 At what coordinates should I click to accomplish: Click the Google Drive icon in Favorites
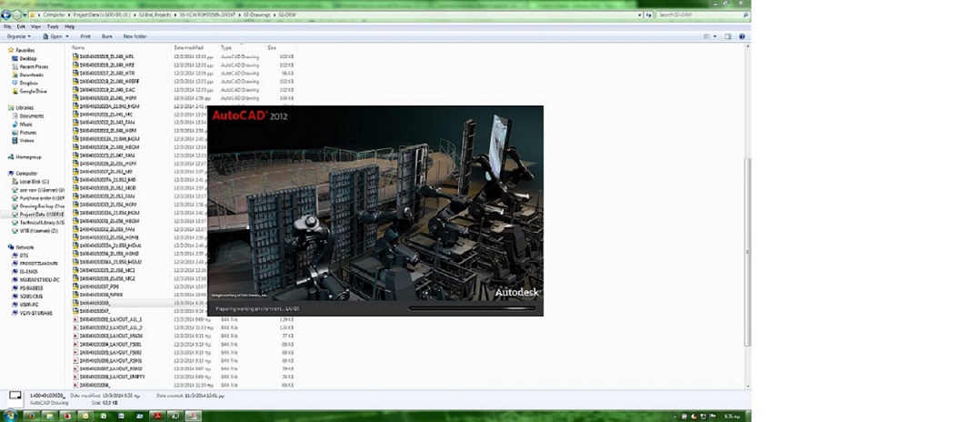pyautogui.click(x=15, y=91)
